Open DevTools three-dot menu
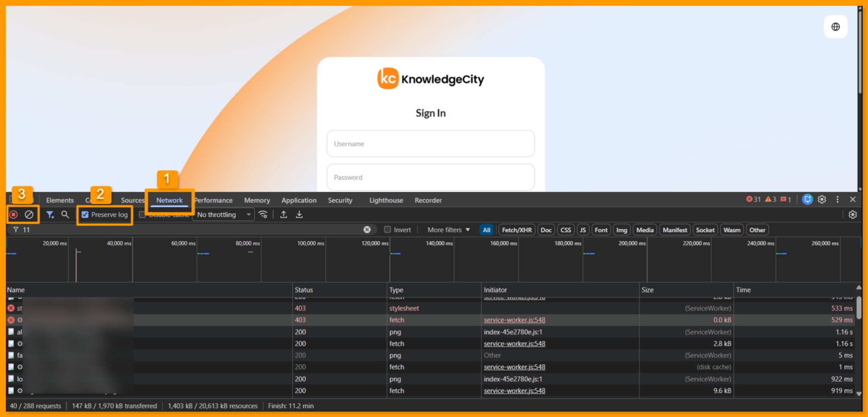Viewport: 868px width, 417px height. click(838, 199)
